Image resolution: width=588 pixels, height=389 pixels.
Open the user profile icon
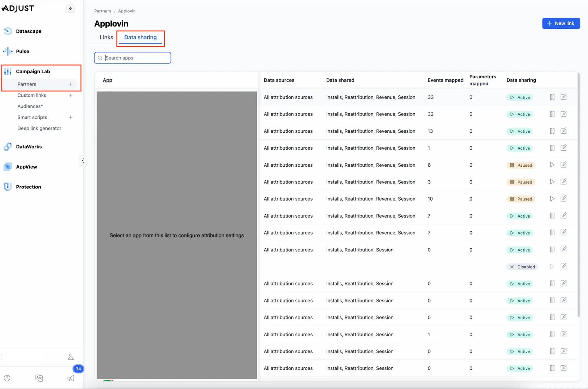(x=71, y=357)
